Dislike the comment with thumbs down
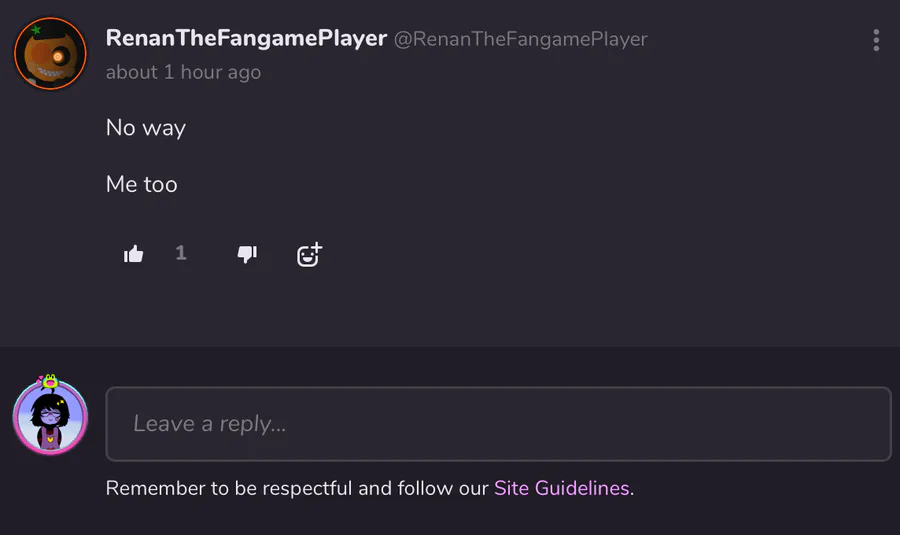Image resolution: width=900 pixels, height=535 pixels. point(247,254)
